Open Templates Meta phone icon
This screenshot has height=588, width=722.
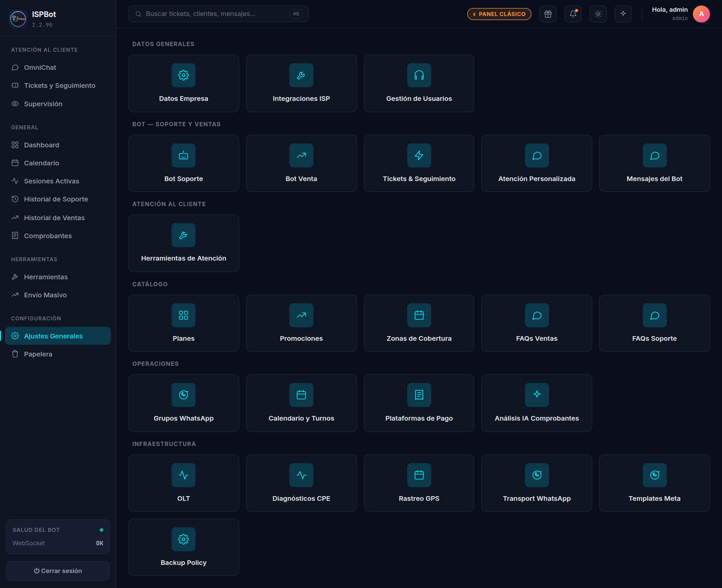pos(654,475)
